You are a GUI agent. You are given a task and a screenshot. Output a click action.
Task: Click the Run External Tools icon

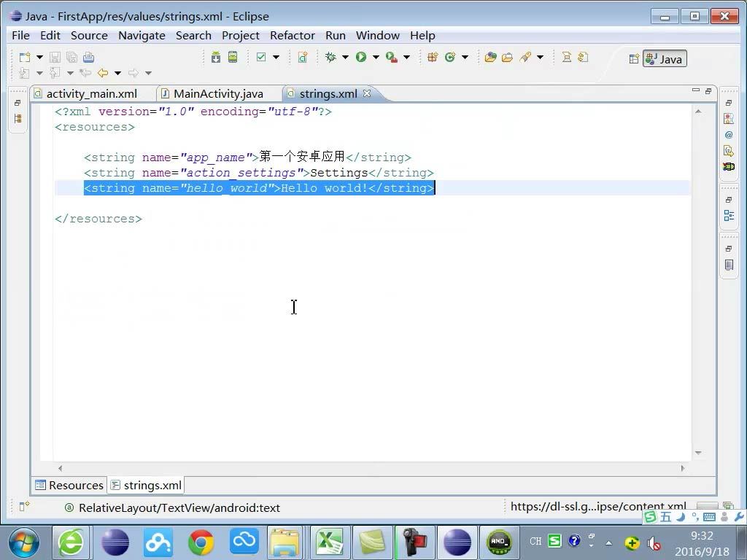pyautogui.click(x=392, y=58)
